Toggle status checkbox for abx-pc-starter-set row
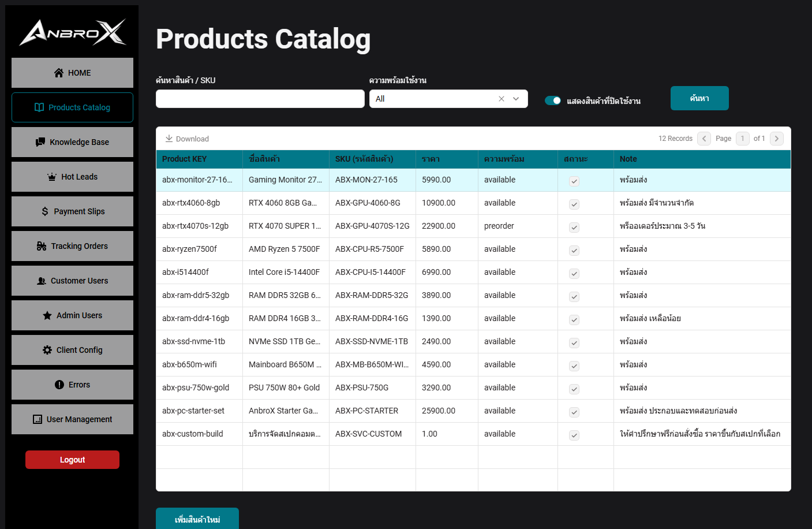The image size is (812, 529). click(x=574, y=412)
